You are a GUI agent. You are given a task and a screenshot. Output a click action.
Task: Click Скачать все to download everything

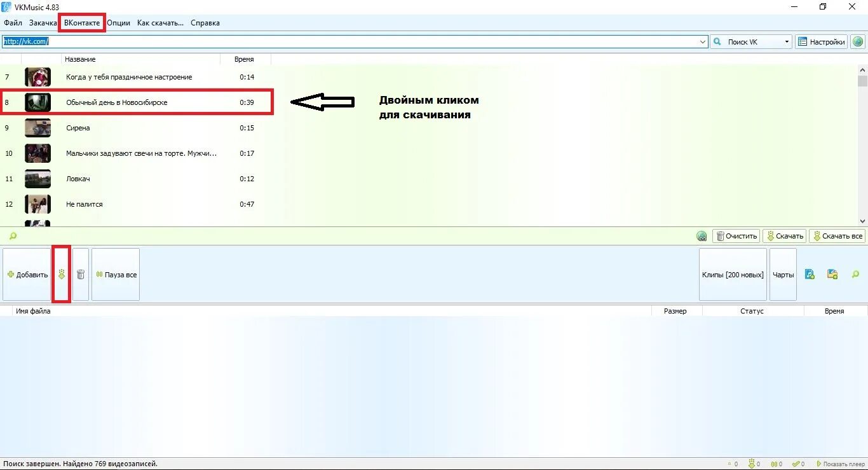tap(837, 236)
